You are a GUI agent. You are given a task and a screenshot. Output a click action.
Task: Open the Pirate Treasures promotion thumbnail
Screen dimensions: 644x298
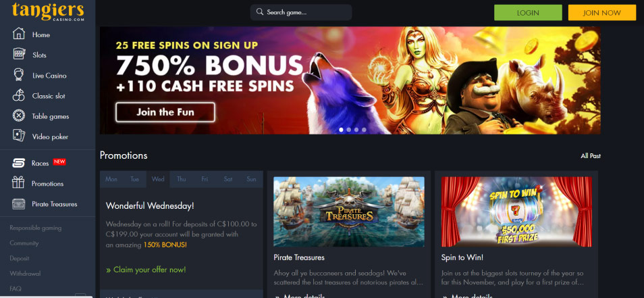pos(349,212)
